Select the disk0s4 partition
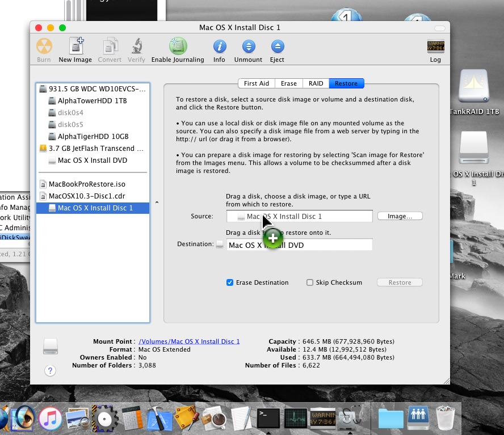The image size is (504, 435). [x=93, y=112]
